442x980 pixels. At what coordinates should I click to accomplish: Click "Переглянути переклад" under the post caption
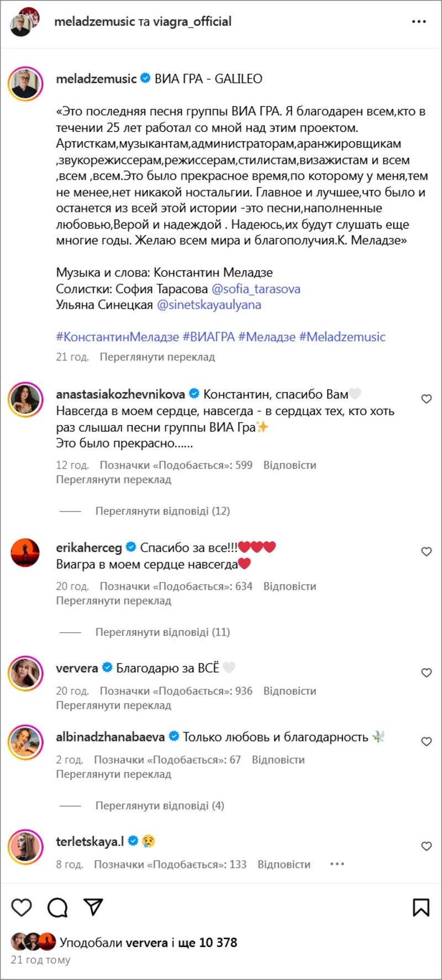point(157,357)
